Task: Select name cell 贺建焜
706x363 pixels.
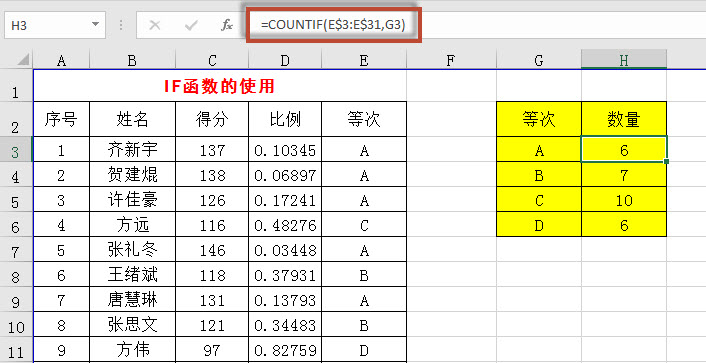Action: 132,174
